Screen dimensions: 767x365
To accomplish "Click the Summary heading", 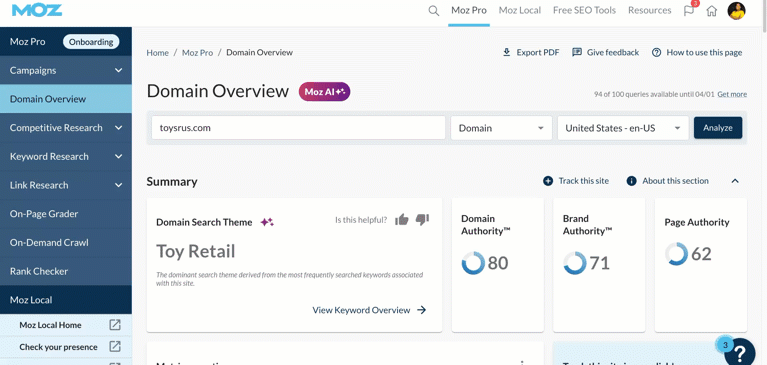I will point(172,182).
